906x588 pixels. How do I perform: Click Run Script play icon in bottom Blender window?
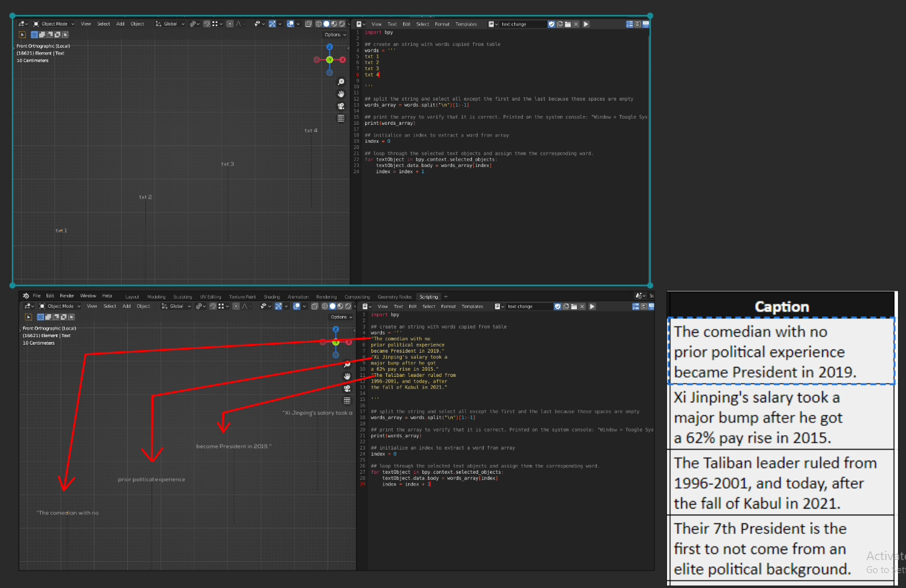pyautogui.click(x=592, y=306)
